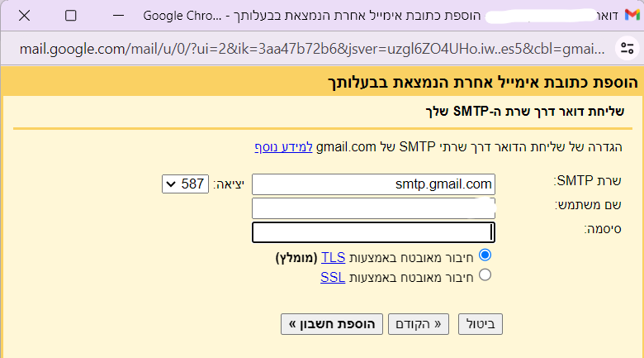Screen dimensions: 644x358
Task: Minimize the popup window
Action: (x=118, y=16)
